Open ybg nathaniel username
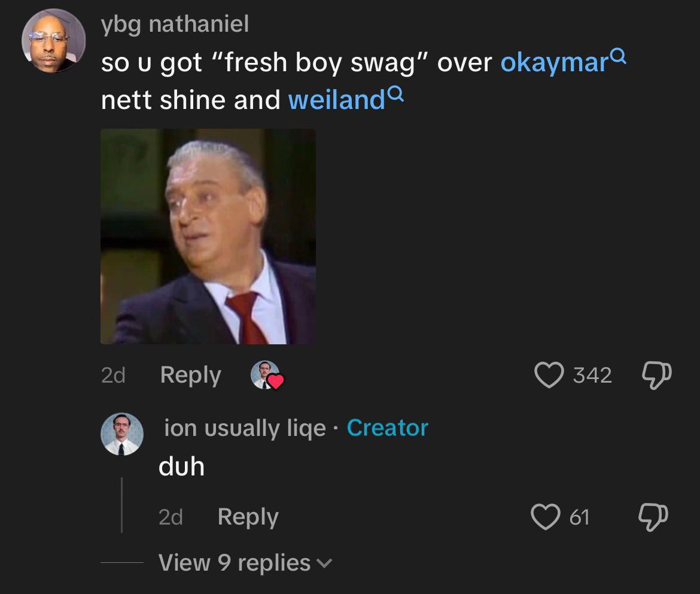 pyautogui.click(x=175, y=24)
